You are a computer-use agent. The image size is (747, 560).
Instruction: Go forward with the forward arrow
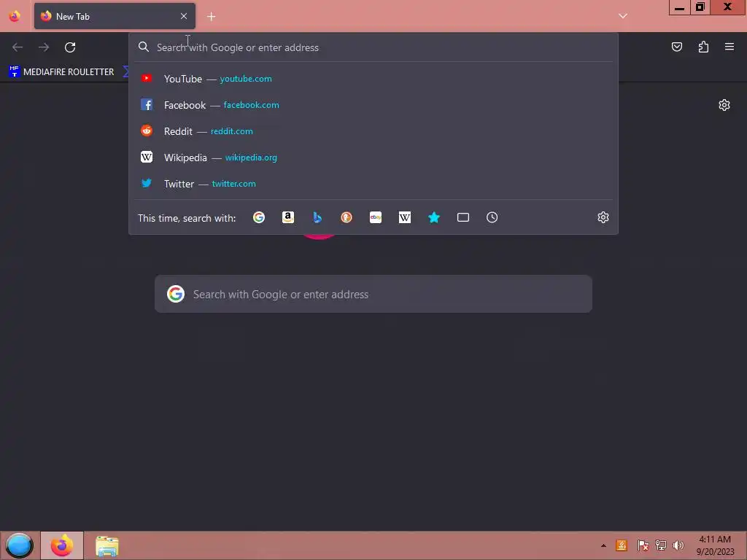point(44,47)
